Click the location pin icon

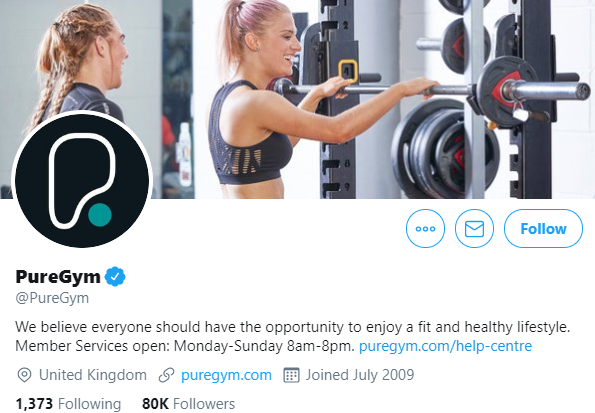pos(24,375)
